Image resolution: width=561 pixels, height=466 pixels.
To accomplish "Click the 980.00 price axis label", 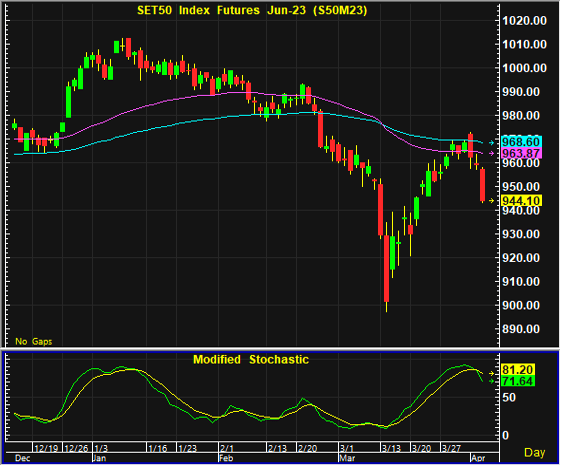I will point(521,116).
